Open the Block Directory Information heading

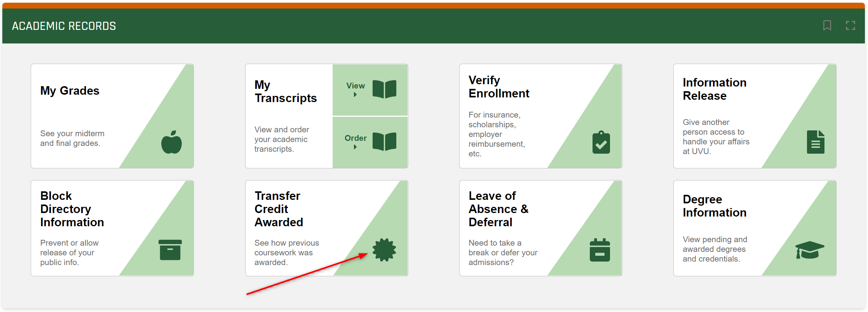coord(72,209)
